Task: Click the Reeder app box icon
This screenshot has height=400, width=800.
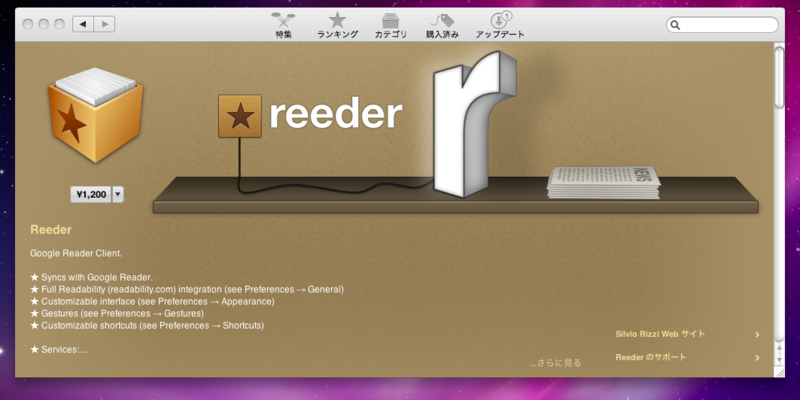Action: click(95, 115)
